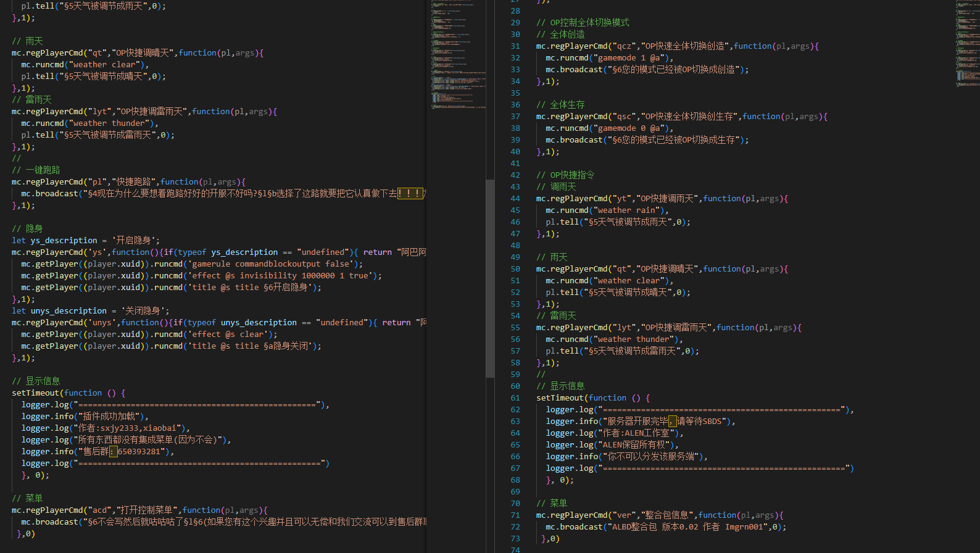
Task: Click the '// 全体创造' comment
Action: pos(560,35)
